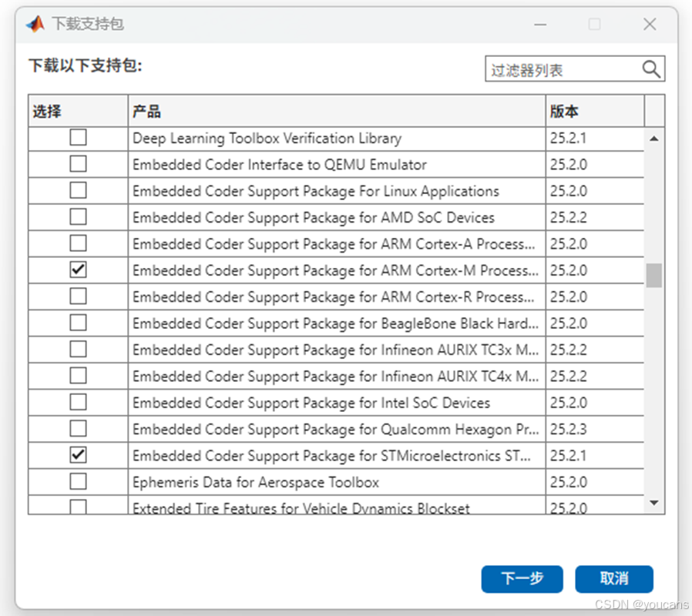Enable the Qualcomm Hexagon package checkbox
The image size is (692, 616).
(x=78, y=429)
